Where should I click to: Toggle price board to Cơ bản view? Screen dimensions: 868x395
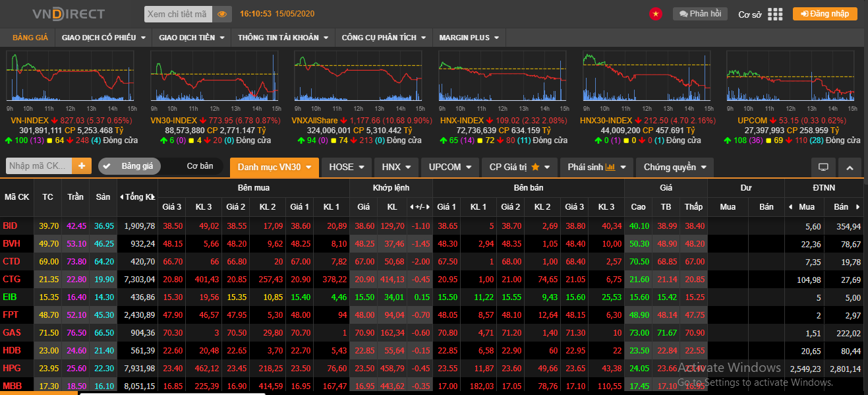point(200,166)
